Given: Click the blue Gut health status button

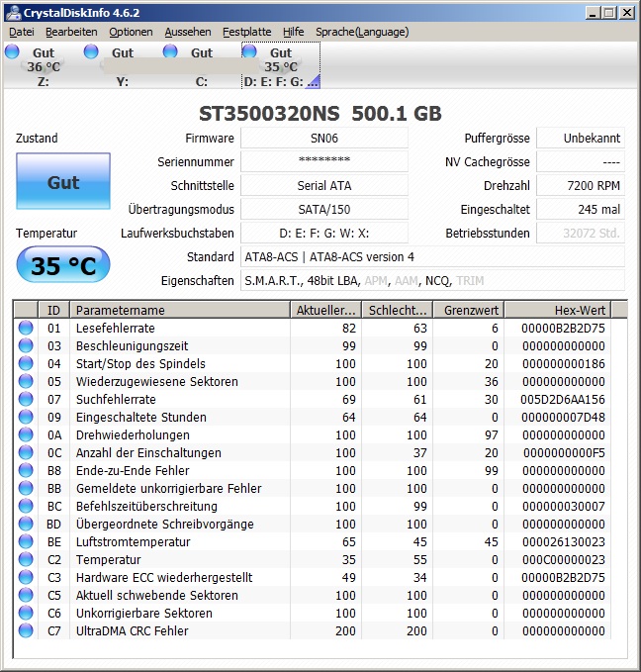Looking at the screenshot, I should [63, 181].
